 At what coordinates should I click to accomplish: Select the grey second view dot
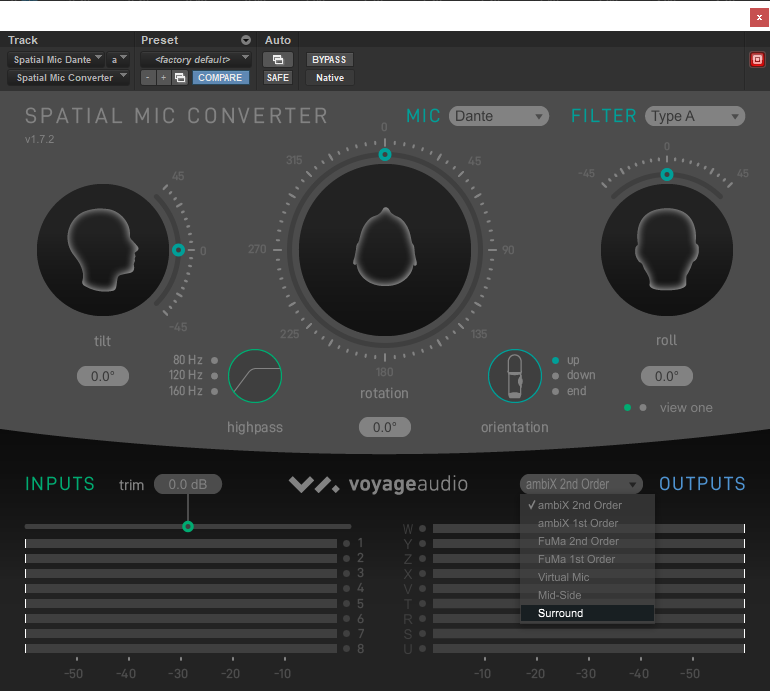click(643, 408)
